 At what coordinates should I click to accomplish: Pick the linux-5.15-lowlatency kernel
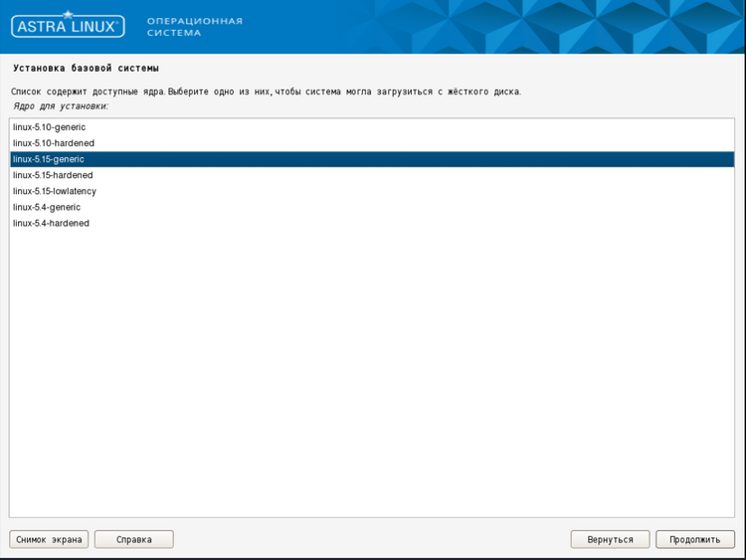tap(55, 191)
